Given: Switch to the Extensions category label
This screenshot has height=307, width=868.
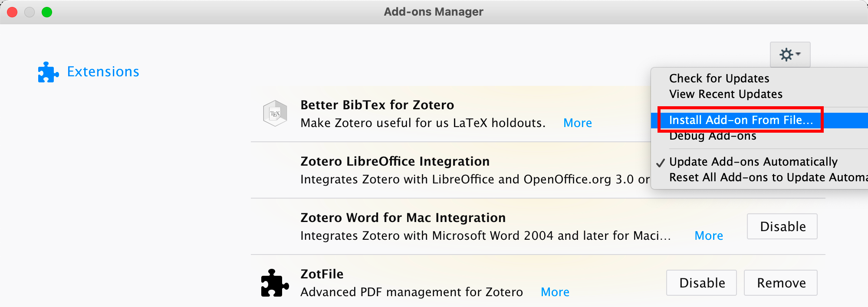Looking at the screenshot, I should [x=103, y=72].
